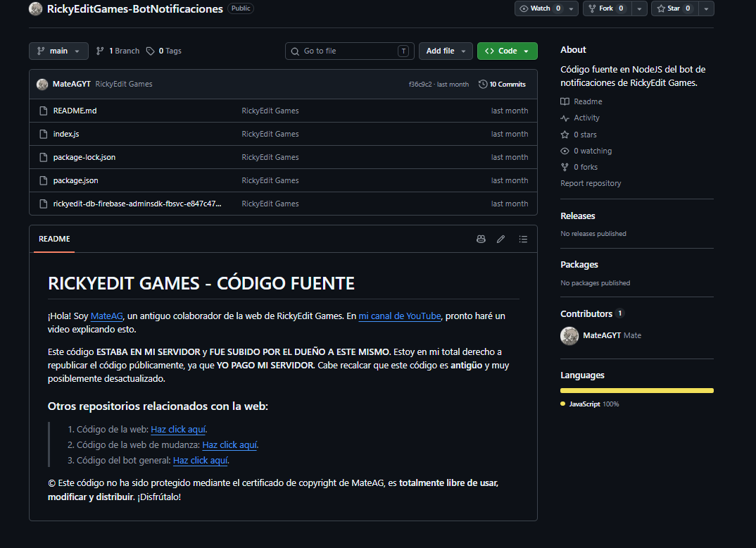Open the Readme link in About
This screenshot has height=548, width=756.
pyautogui.click(x=581, y=102)
